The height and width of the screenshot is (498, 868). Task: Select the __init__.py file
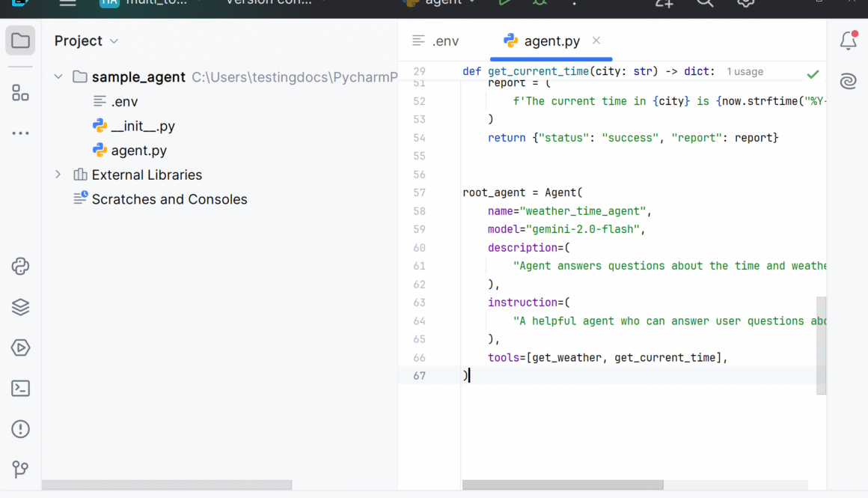pyautogui.click(x=141, y=126)
